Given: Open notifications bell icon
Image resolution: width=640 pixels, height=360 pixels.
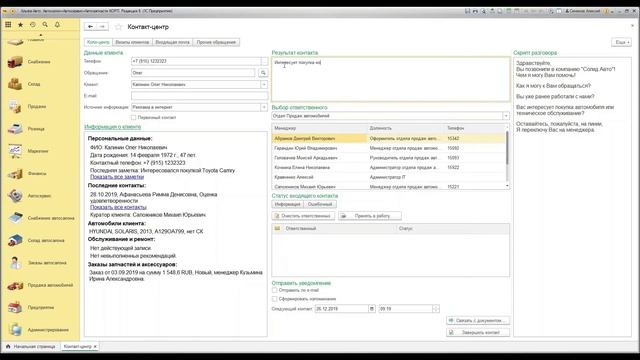Looking at the screenshot, I should tap(57, 25).
